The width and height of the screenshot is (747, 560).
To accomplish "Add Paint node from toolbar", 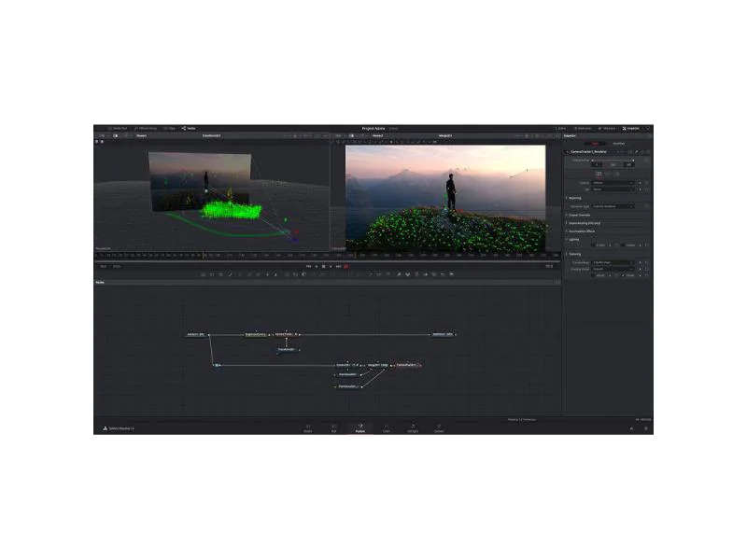I will (230, 274).
